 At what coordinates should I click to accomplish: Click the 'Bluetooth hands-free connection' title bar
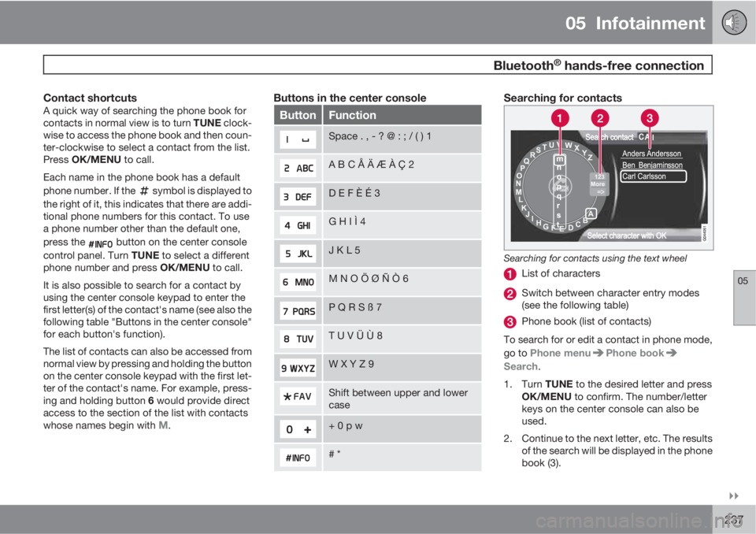click(x=377, y=65)
